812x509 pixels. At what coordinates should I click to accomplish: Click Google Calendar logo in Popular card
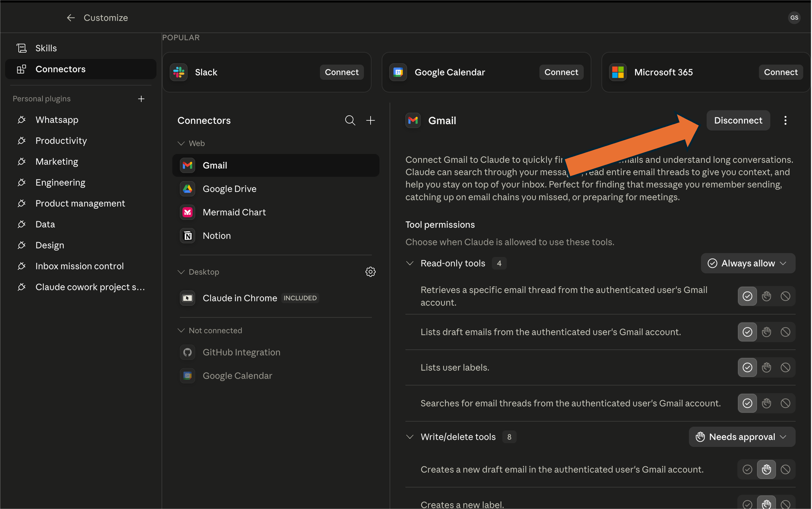pos(398,72)
